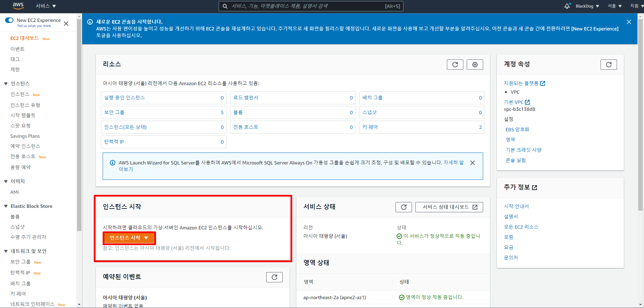Toggle the New EC2 Experience switch
The height and width of the screenshot is (308, 644).
[9, 20]
